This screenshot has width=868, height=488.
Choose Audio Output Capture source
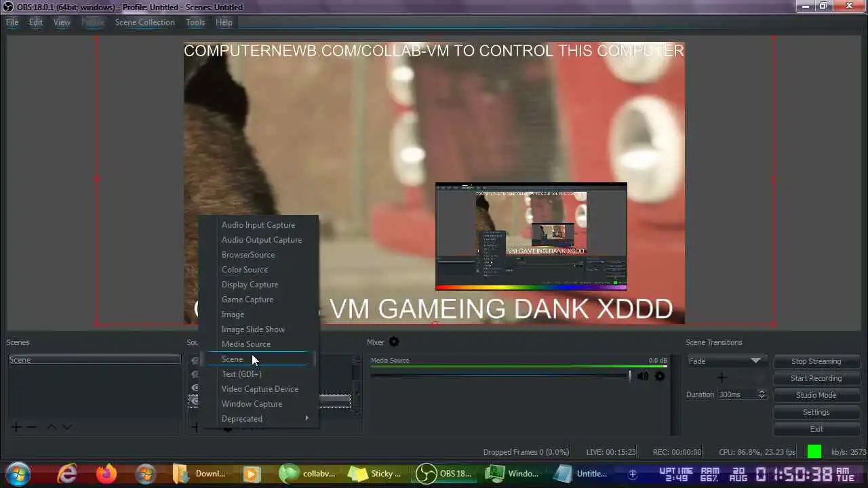(x=258, y=240)
